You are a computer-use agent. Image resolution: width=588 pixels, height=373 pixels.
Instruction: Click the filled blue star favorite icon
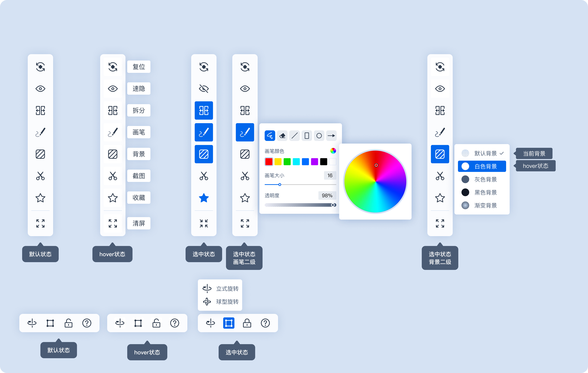(204, 198)
